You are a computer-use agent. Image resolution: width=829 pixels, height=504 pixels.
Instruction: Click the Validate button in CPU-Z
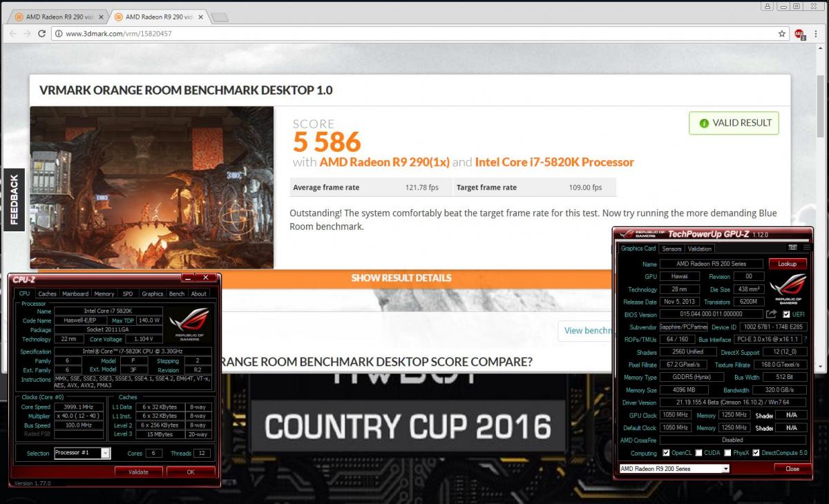(139, 472)
